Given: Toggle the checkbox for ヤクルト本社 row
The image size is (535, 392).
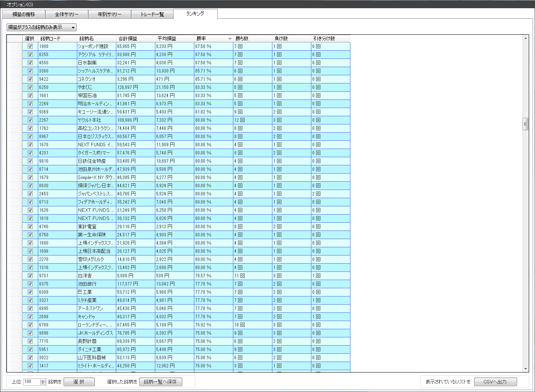Looking at the screenshot, I should [30, 120].
